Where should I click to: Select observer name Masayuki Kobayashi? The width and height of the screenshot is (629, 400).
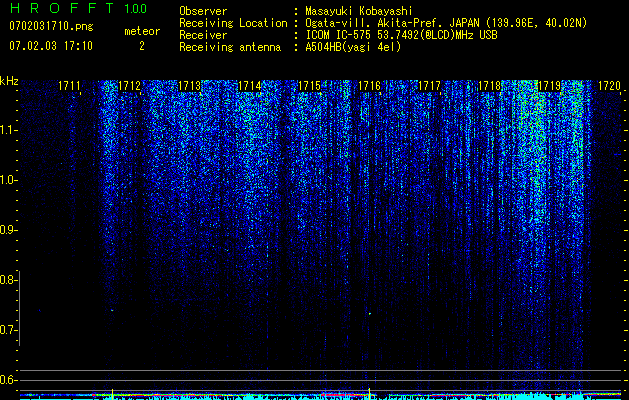click(x=359, y=11)
